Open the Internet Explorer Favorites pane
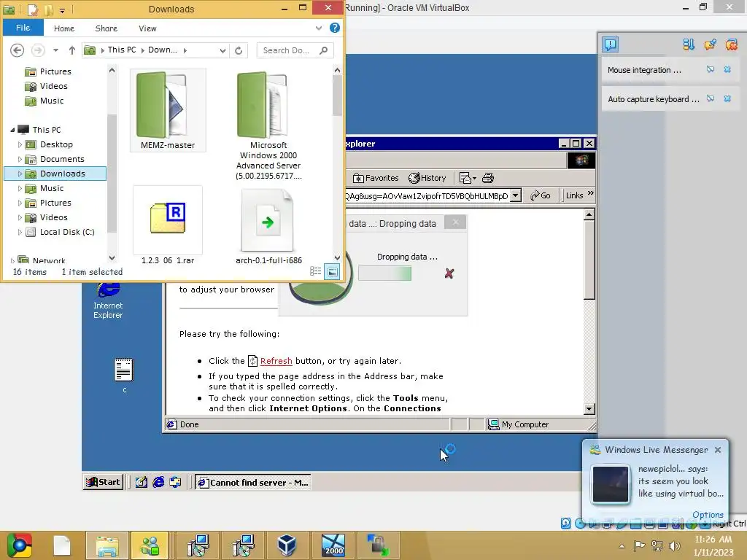 tap(376, 178)
